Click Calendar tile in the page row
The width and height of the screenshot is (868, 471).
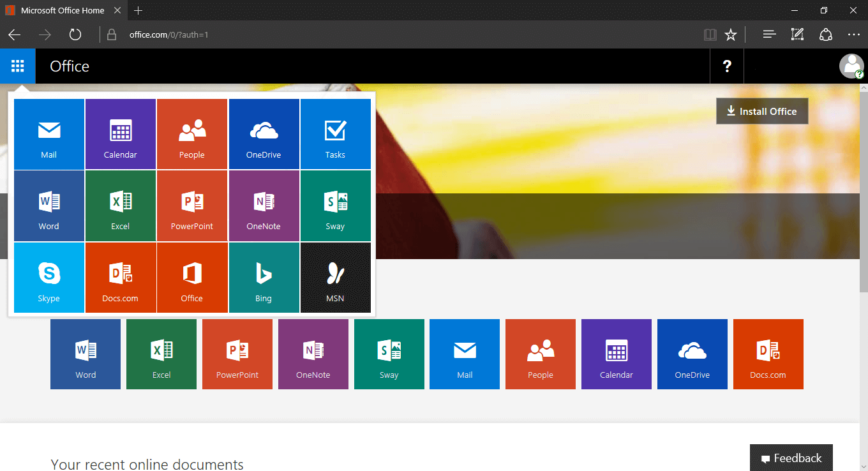(x=617, y=354)
